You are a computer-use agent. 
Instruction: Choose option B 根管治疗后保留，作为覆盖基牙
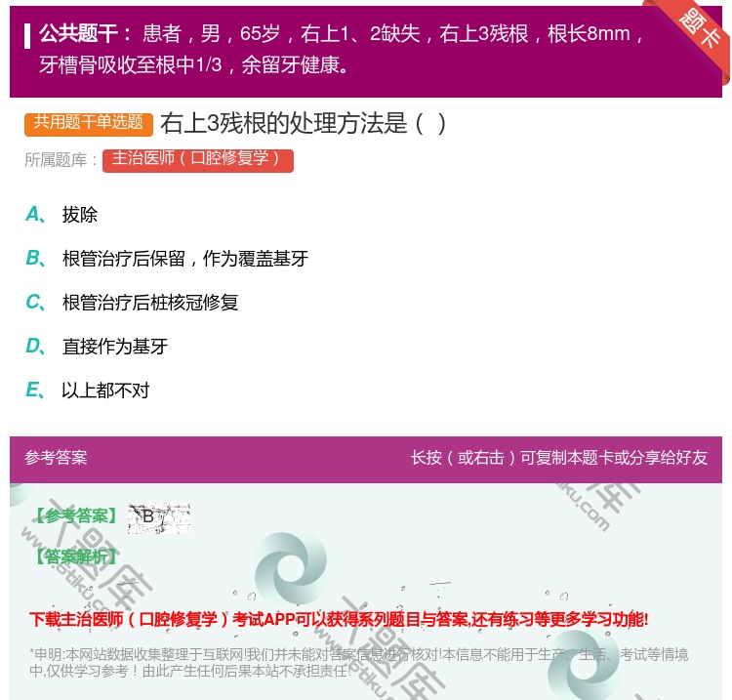tap(167, 259)
